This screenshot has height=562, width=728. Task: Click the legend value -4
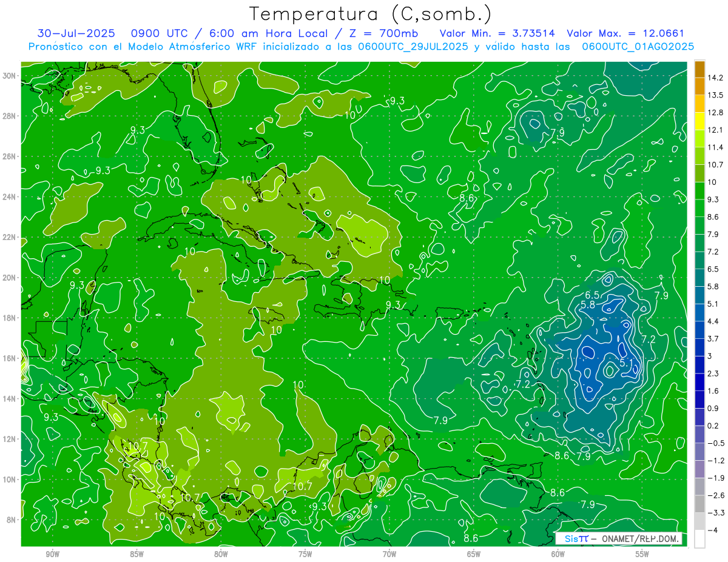713,530
